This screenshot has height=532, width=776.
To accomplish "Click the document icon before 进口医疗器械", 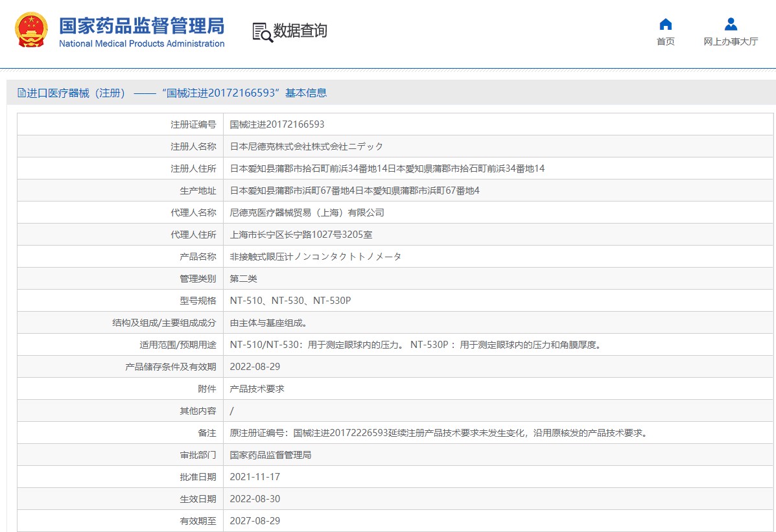I will pos(21,93).
